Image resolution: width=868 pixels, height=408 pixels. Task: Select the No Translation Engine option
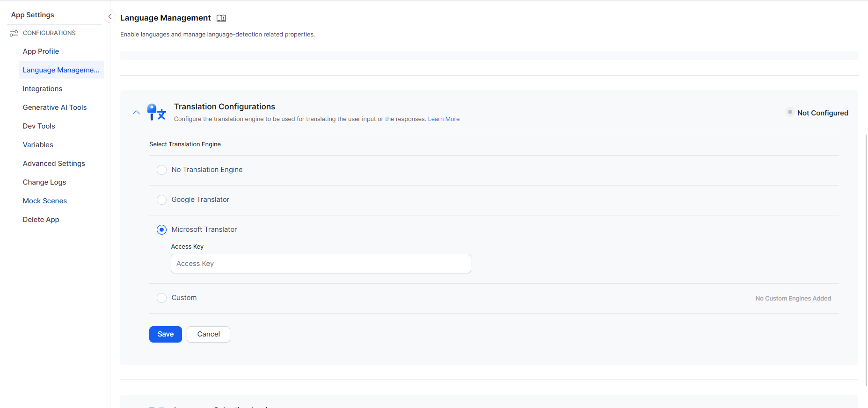pos(161,170)
